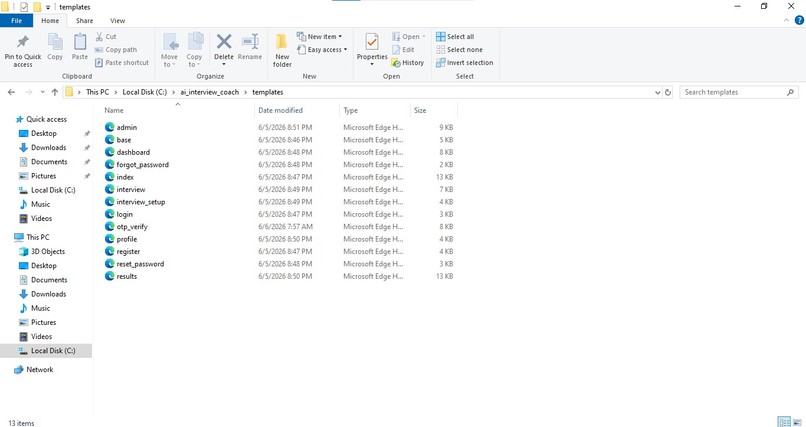806x427 pixels.
Task: Switch to the Home ribbon tab
Action: [x=50, y=21]
